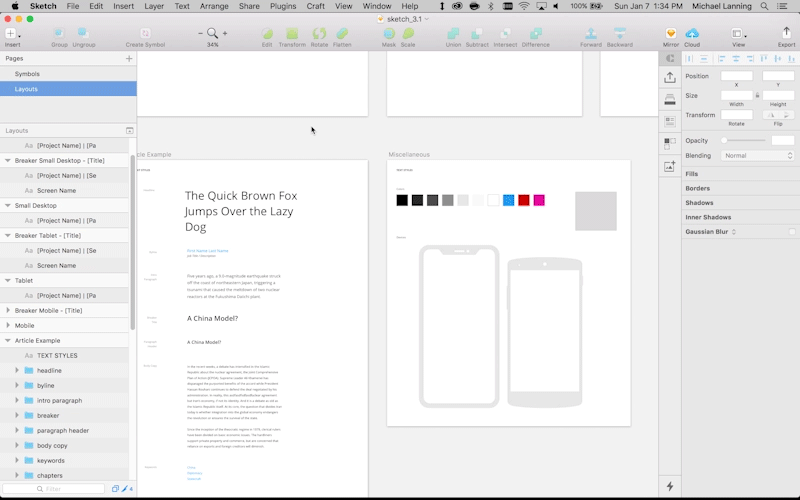
Task: Collapse the Small Desktop artboard
Action: point(8,205)
